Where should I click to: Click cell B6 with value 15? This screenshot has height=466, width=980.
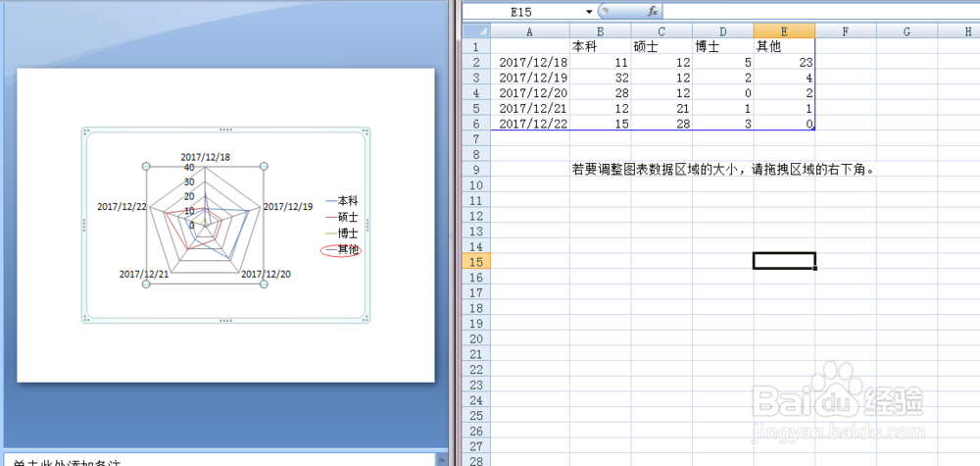pyautogui.click(x=600, y=124)
